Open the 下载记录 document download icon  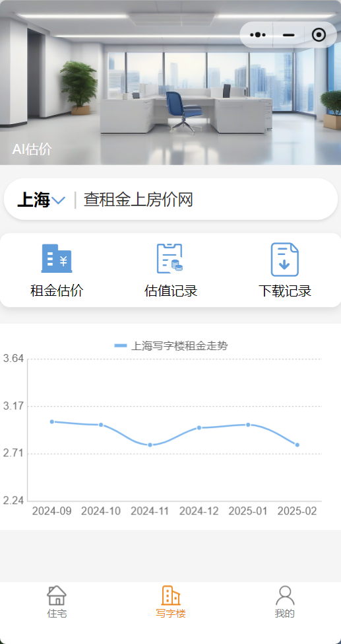(x=284, y=259)
